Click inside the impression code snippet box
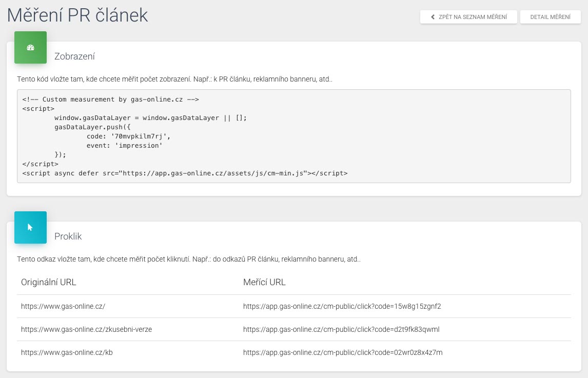The image size is (588, 378). pyautogui.click(x=293, y=136)
